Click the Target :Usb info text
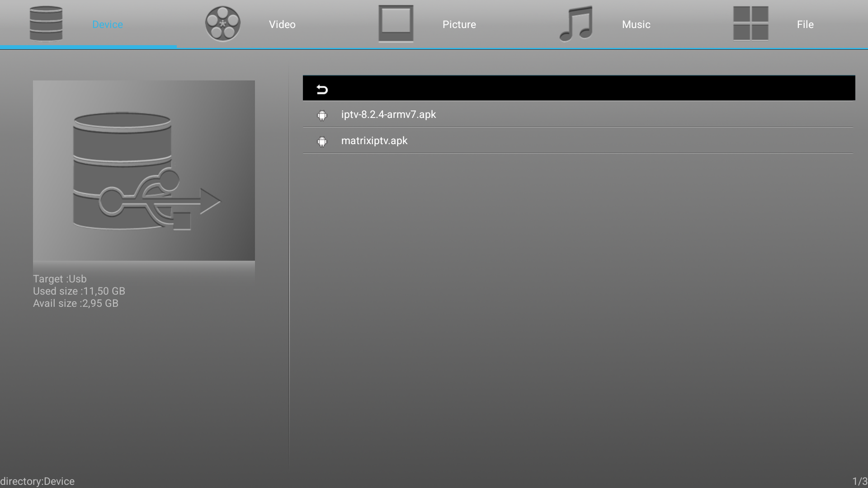868x488 pixels. tap(60, 279)
